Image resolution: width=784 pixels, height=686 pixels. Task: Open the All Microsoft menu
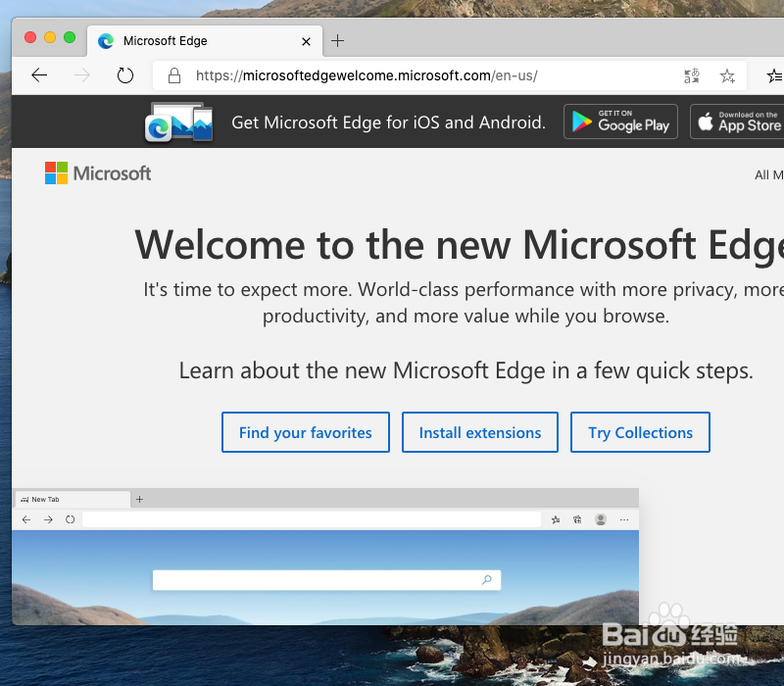click(x=769, y=175)
